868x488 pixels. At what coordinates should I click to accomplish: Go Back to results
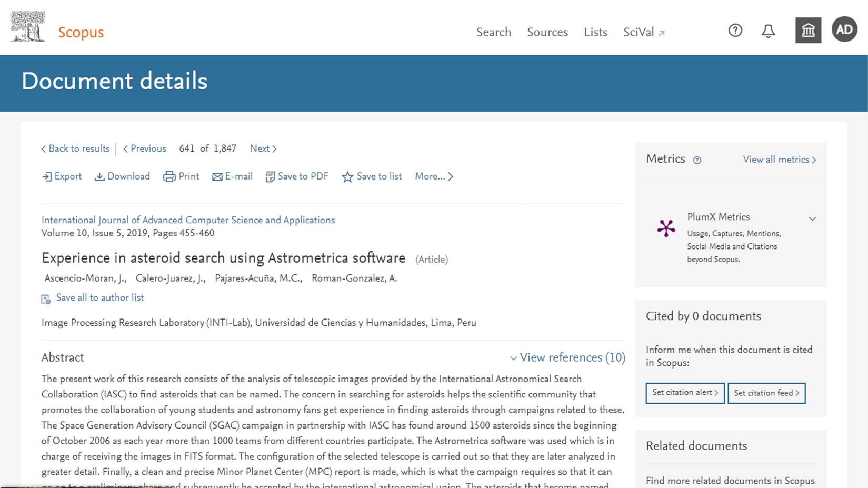[76, 148]
